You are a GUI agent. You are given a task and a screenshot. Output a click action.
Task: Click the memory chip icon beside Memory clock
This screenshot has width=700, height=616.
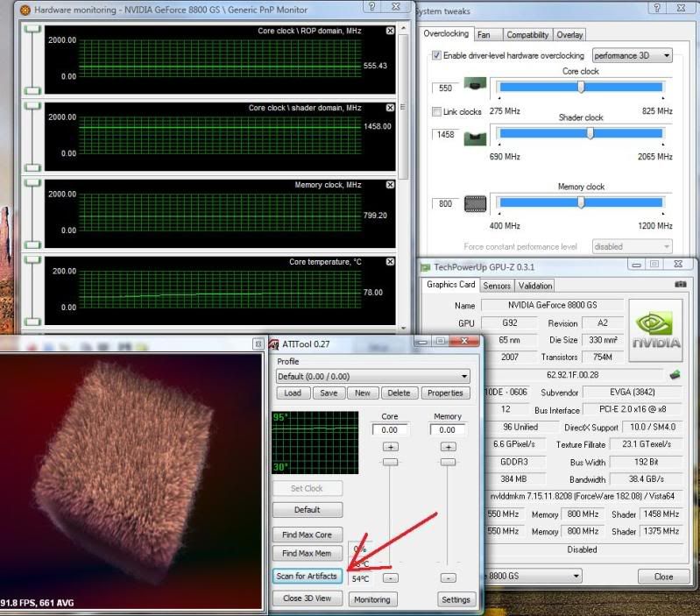pyautogui.click(x=475, y=203)
